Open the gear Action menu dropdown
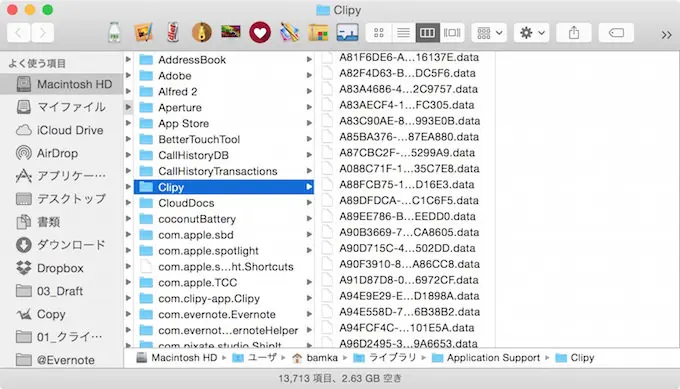 tap(532, 33)
